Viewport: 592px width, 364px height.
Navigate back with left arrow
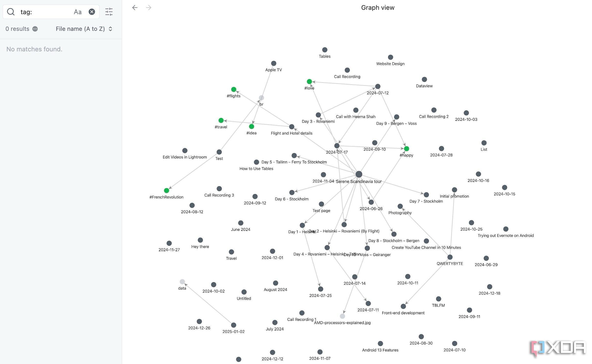point(135,8)
